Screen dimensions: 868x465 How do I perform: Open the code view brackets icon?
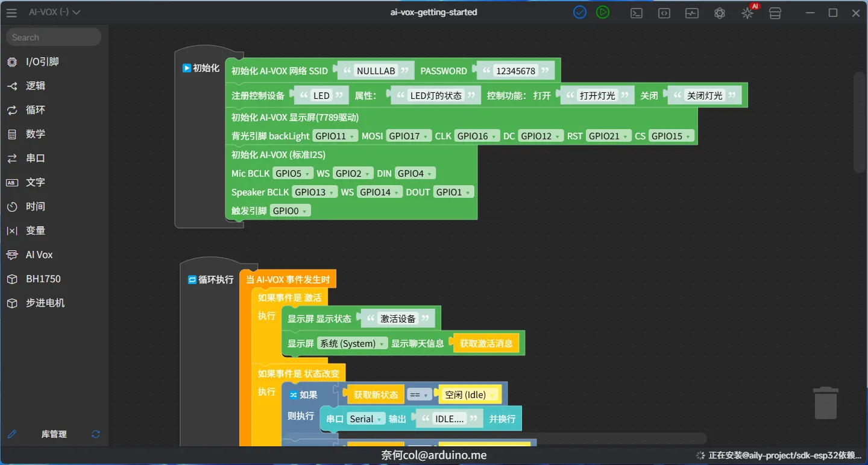664,13
